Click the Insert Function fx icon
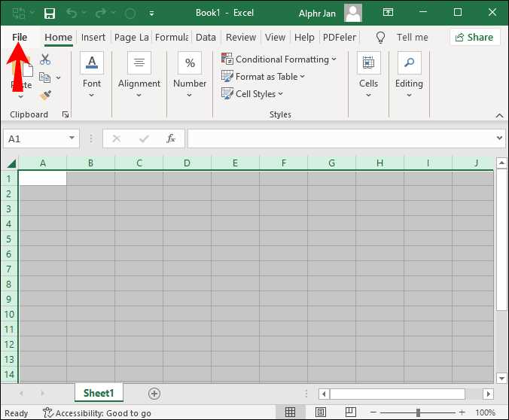The height and width of the screenshot is (420, 509). 171,138
